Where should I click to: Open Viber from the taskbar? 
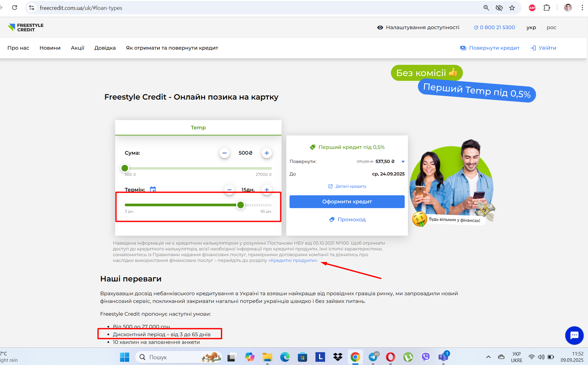point(426,357)
